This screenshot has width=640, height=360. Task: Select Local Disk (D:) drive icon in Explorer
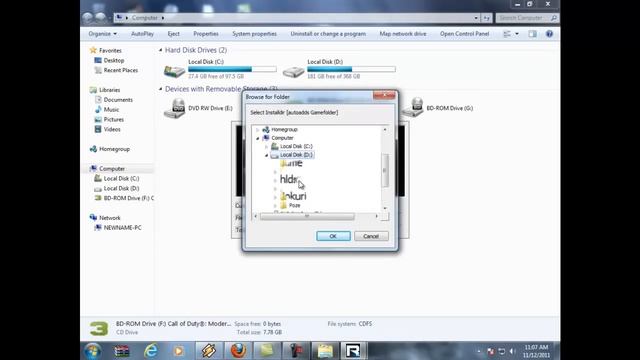(x=293, y=72)
